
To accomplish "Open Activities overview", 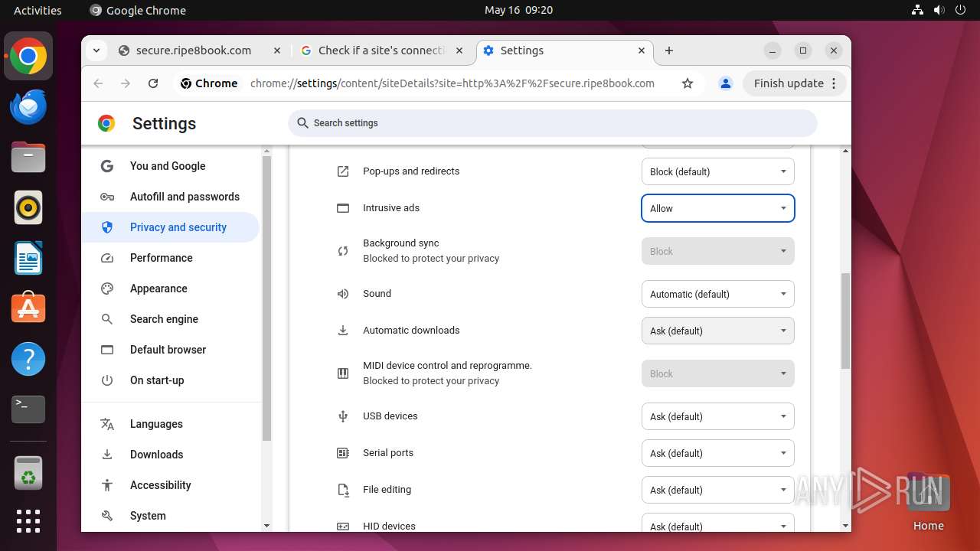I will (38, 10).
